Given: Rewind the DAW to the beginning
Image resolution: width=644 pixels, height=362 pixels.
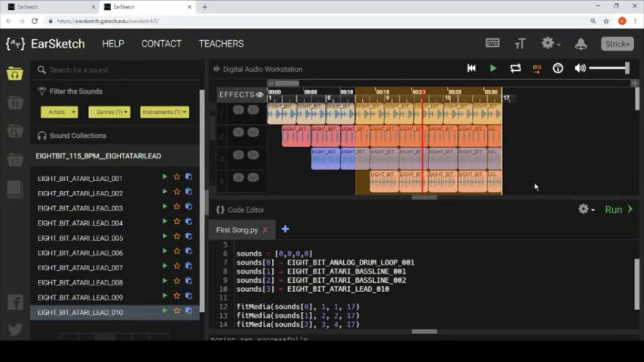Looking at the screenshot, I should coord(471,68).
